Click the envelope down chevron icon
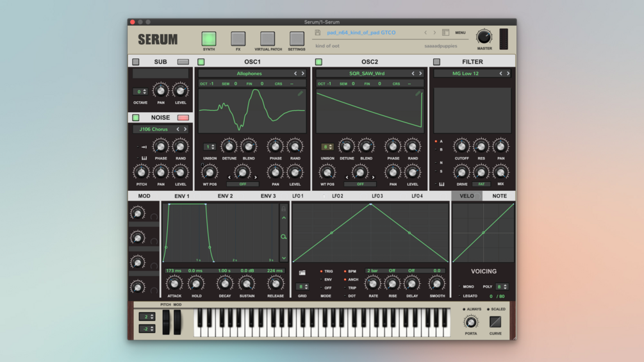 (284, 258)
